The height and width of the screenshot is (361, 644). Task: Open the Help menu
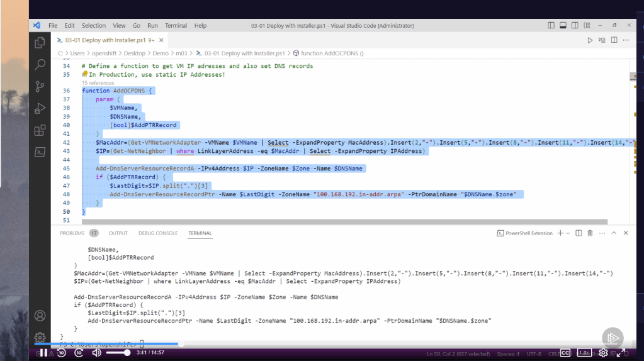200,25
